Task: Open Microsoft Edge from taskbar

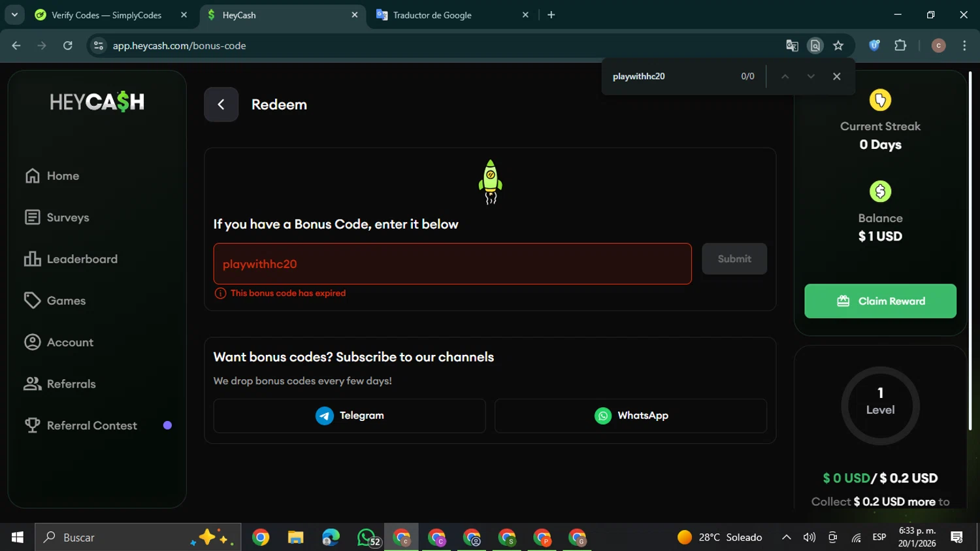Action: click(331, 537)
